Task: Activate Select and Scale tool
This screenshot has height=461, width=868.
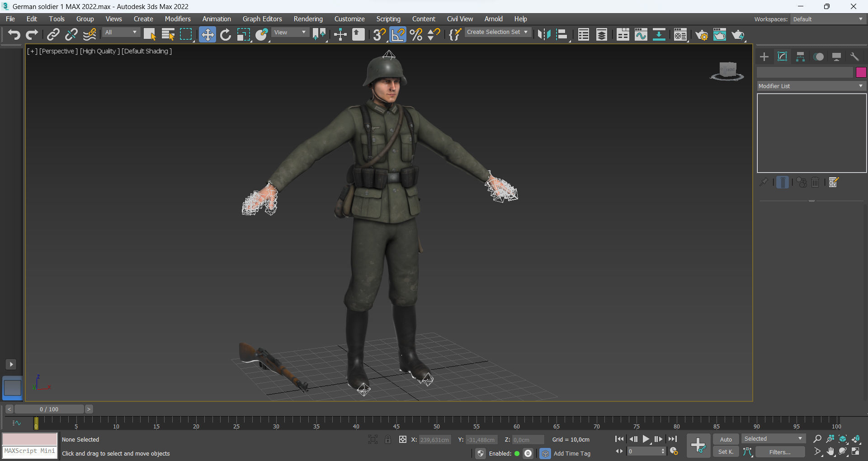Action: (x=244, y=34)
